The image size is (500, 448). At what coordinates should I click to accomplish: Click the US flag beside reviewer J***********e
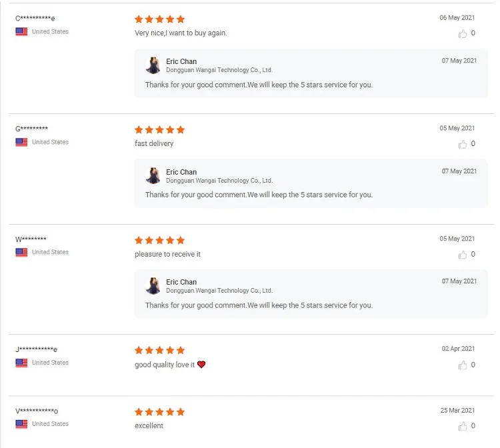point(21,363)
